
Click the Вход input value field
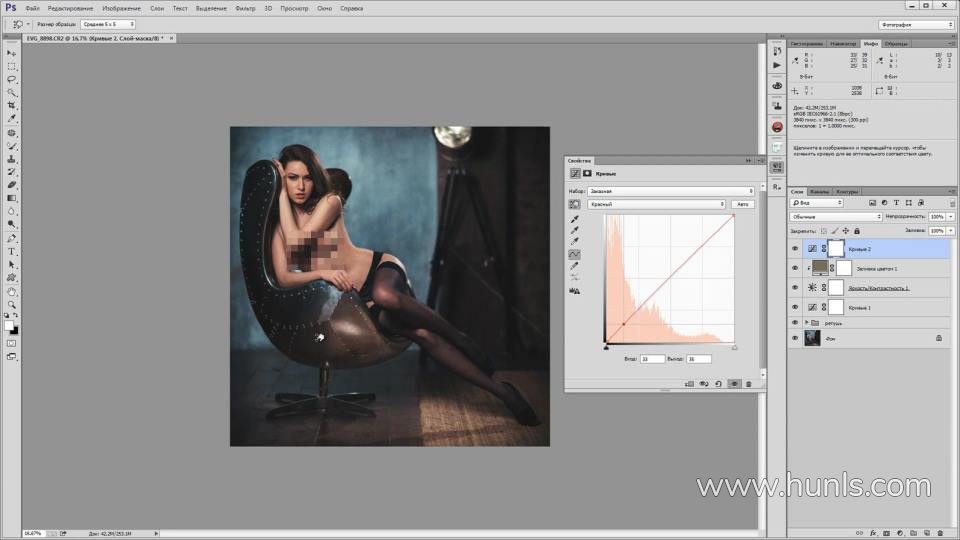[652, 359]
